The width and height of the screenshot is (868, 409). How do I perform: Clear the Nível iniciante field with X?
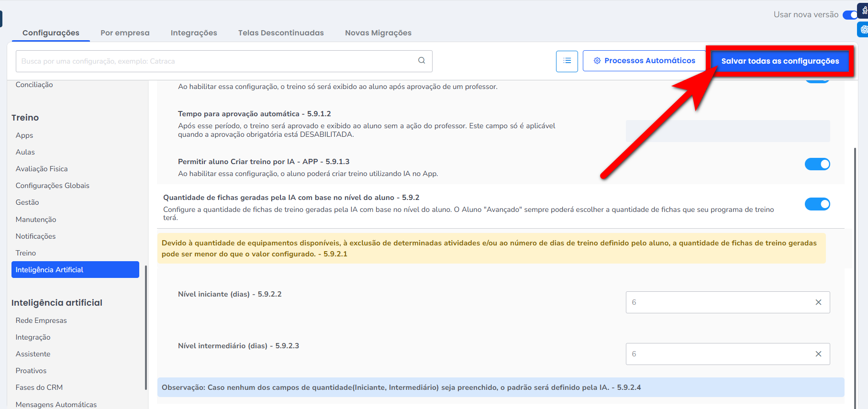click(x=818, y=302)
